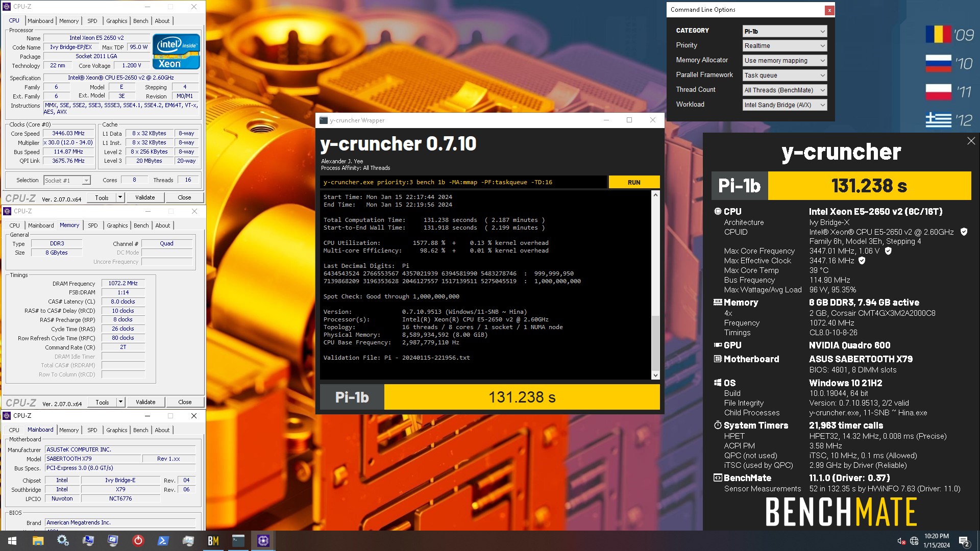
Task: Launch PowerShell from the taskbar
Action: (163, 541)
